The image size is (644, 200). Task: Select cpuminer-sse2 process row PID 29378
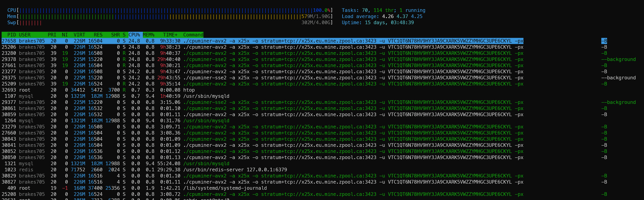[319, 59]
